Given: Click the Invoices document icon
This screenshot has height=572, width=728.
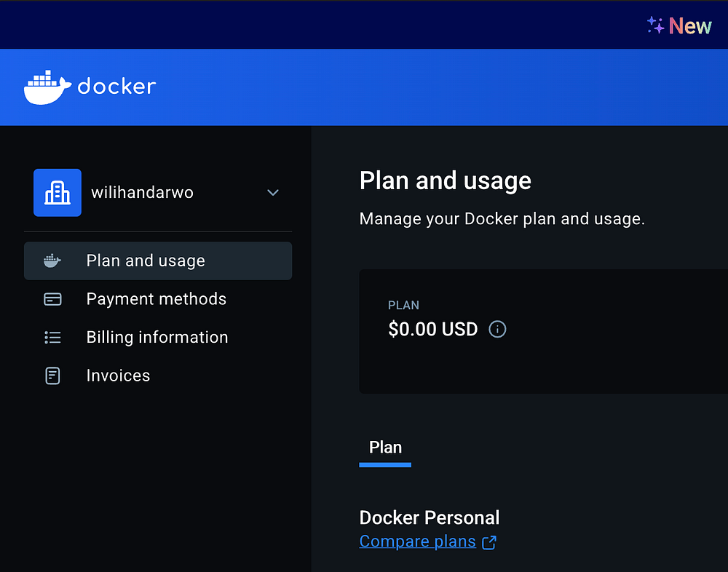Looking at the screenshot, I should point(52,376).
